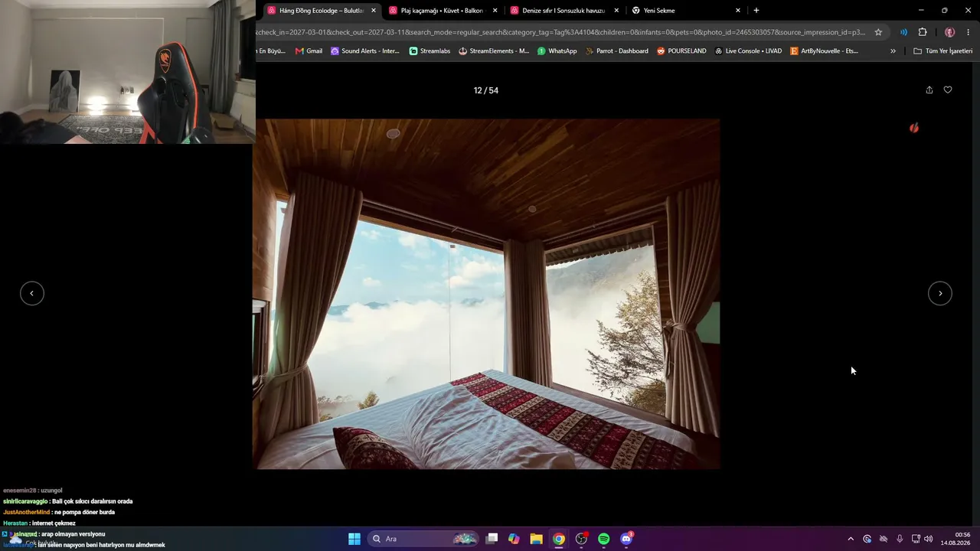Switch to the Yeni Sekme tab

point(686,11)
